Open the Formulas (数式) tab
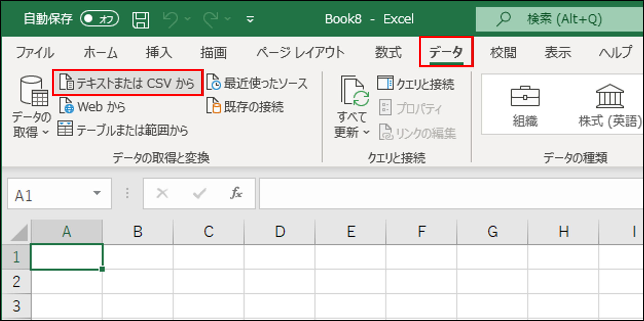This screenshot has height=321, width=644. tap(388, 52)
